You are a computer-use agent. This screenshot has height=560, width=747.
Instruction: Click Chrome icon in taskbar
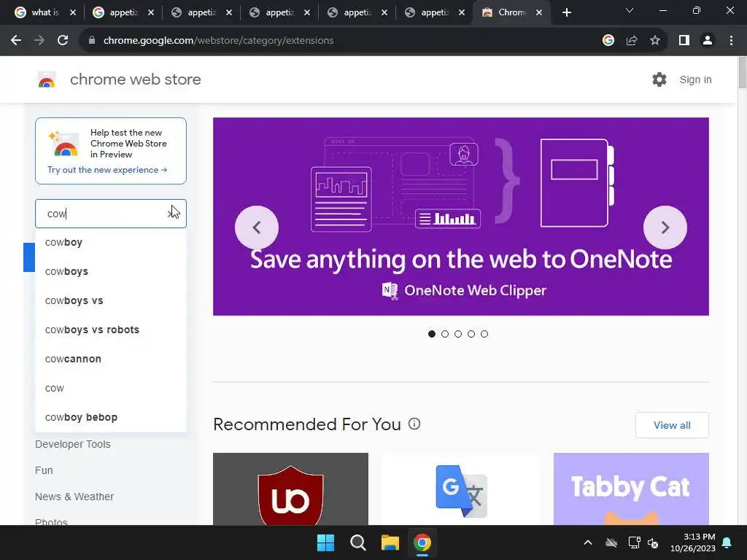[422, 542]
